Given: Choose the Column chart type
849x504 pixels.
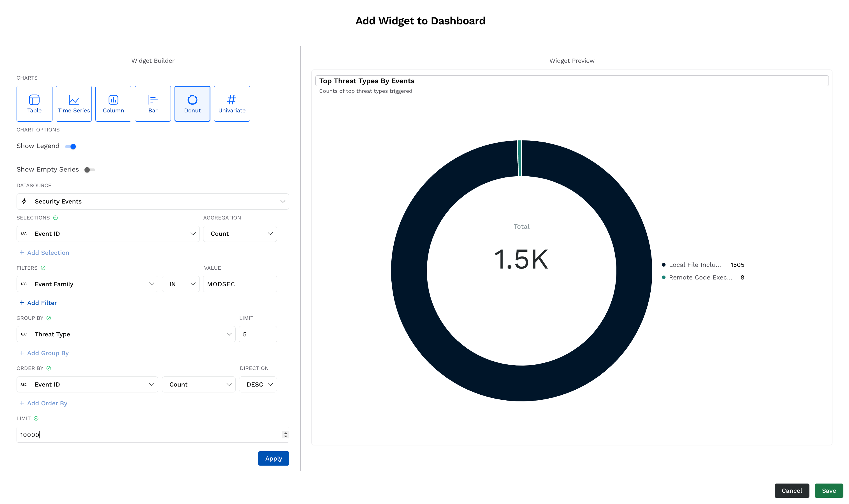Looking at the screenshot, I should pyautogui.click(x=113, y=104).
